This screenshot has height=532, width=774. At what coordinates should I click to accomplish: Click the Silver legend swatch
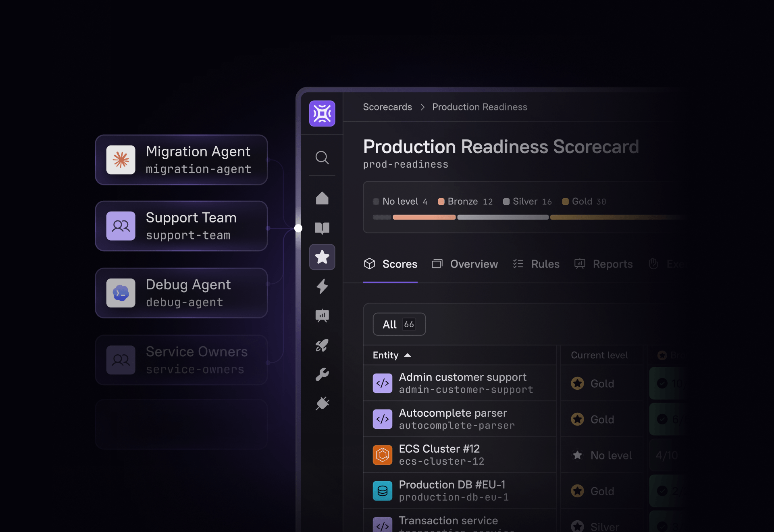pos(506,202)
